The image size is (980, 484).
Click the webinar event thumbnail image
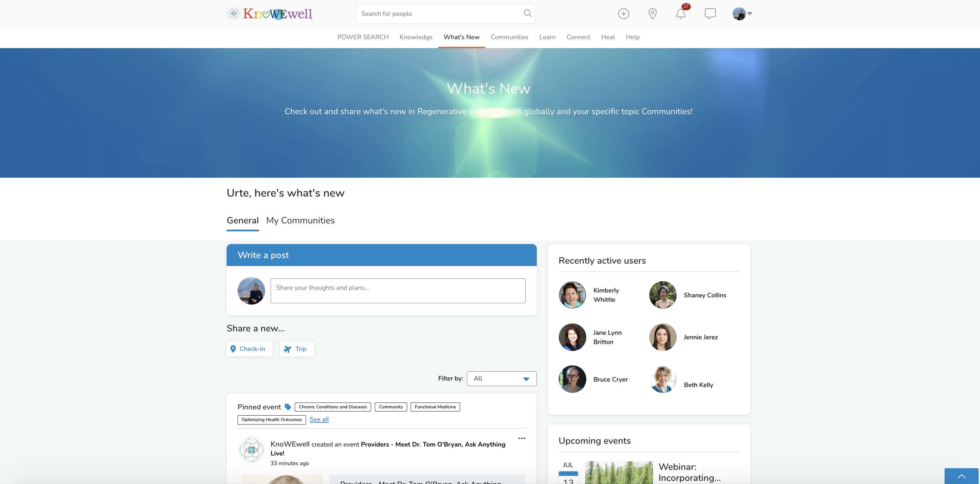click(x=619, y=473)
